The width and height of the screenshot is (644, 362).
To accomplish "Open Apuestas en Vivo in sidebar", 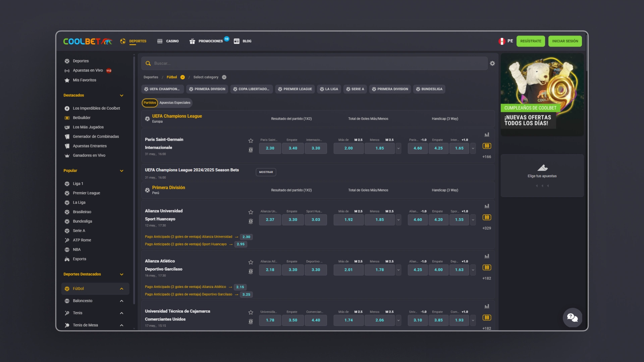I will click(x=88, y=70).
